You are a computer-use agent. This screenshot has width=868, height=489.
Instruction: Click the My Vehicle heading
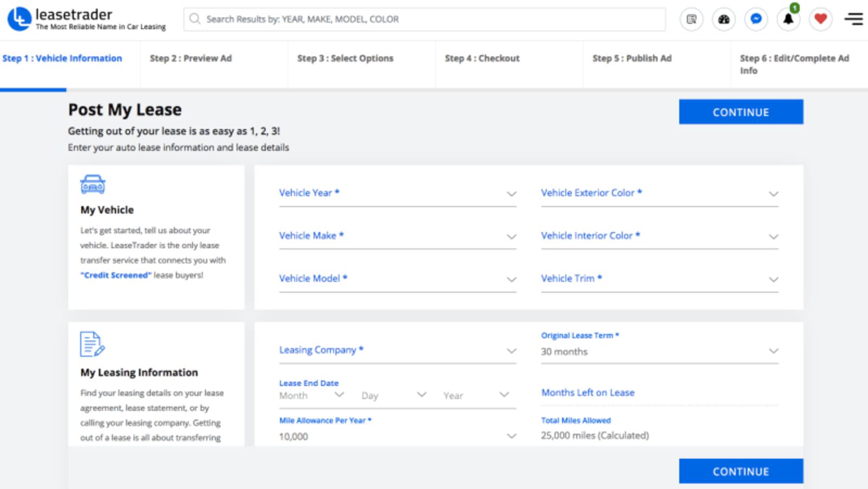[107, 210]
